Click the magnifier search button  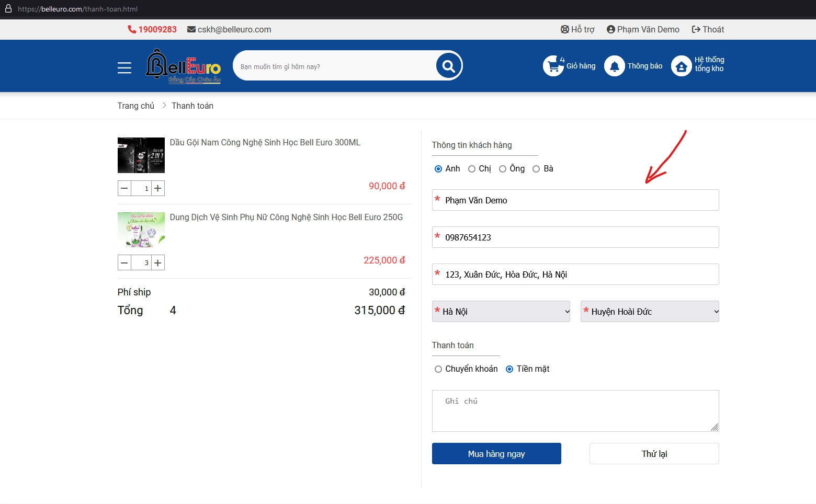[x=448, y=66]
